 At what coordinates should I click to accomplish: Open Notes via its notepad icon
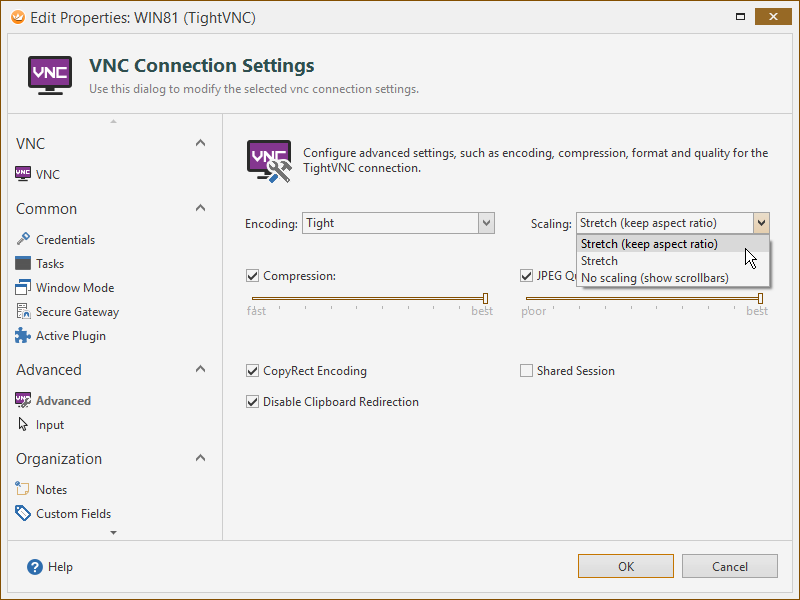24,489
